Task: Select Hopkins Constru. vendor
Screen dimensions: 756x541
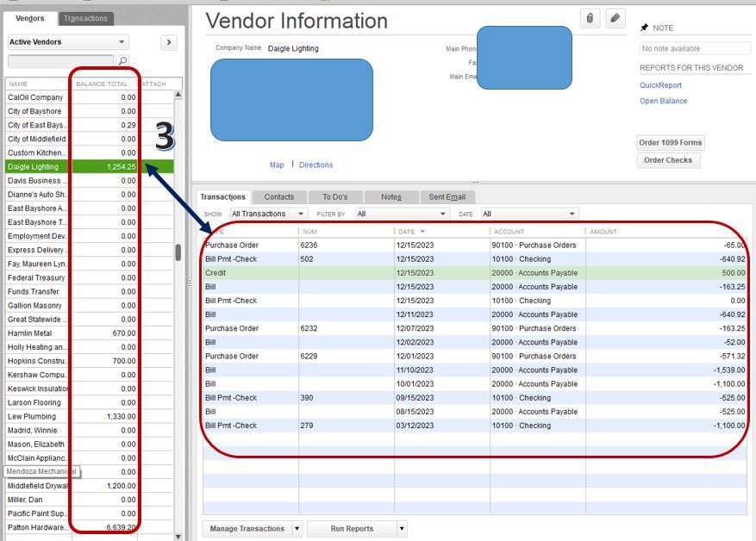Action: 89,361
